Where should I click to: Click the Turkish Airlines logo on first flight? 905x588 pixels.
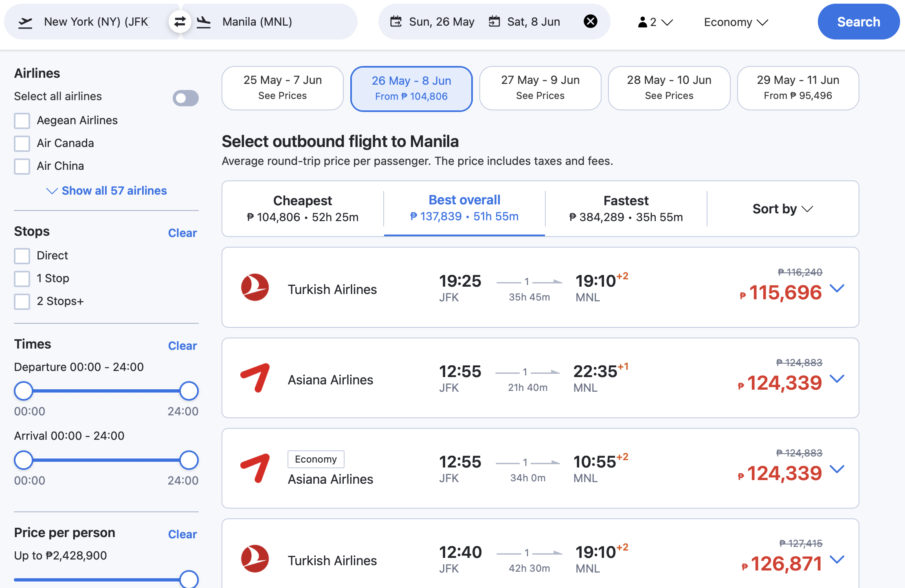255,287
